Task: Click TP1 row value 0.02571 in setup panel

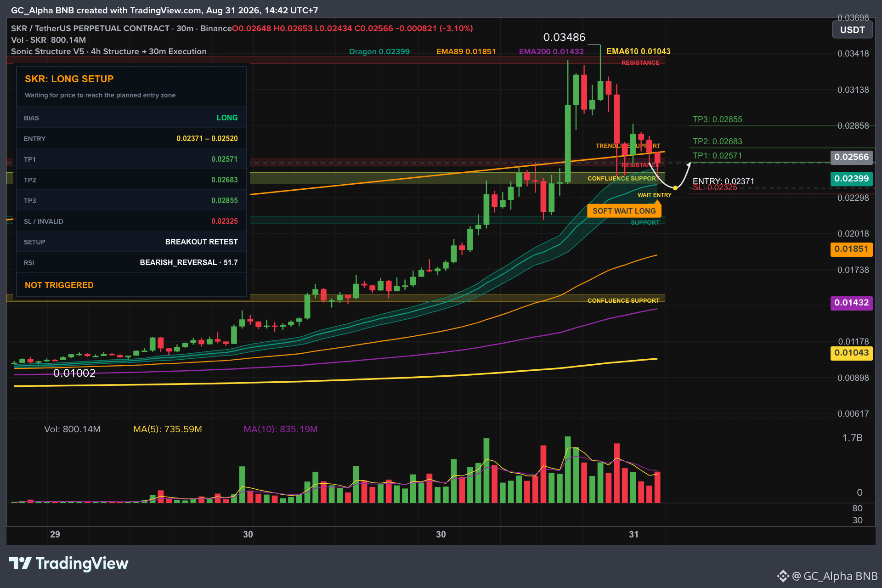Action: tap(225, 159)
